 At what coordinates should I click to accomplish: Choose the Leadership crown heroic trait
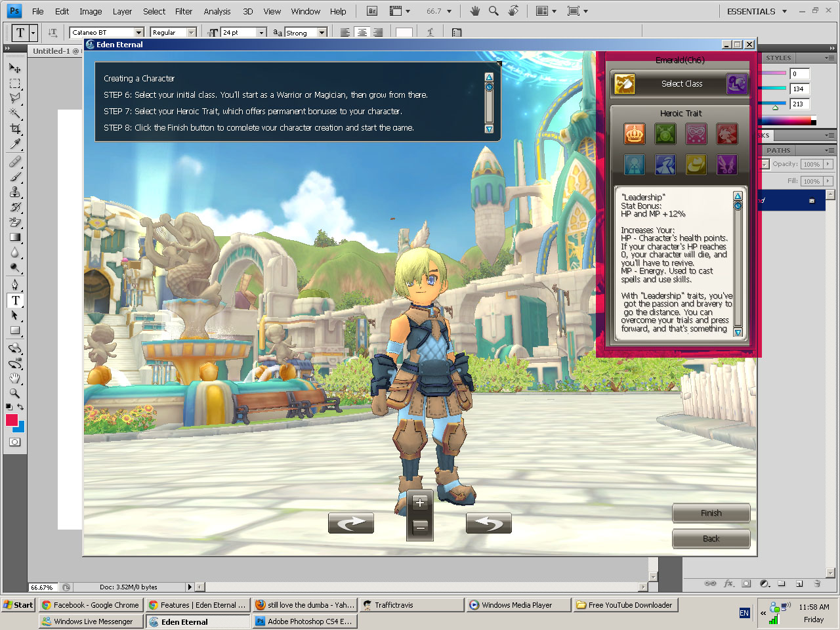pos(634,134)
